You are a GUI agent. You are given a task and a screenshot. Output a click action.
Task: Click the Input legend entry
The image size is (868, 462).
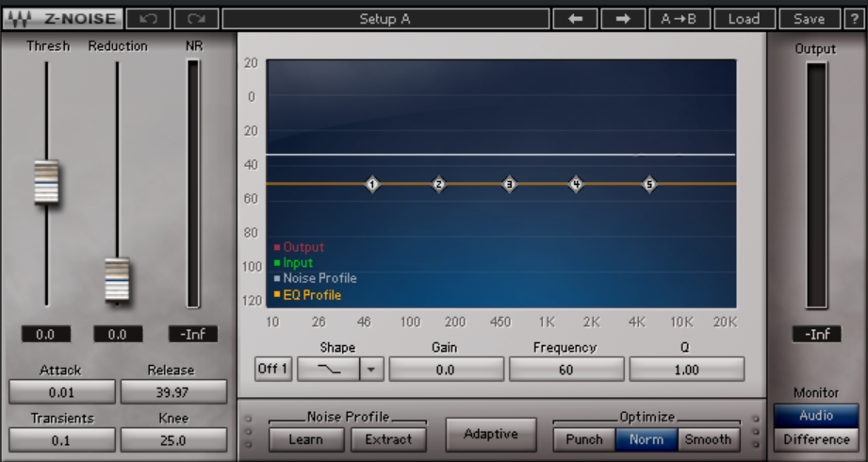293,262
